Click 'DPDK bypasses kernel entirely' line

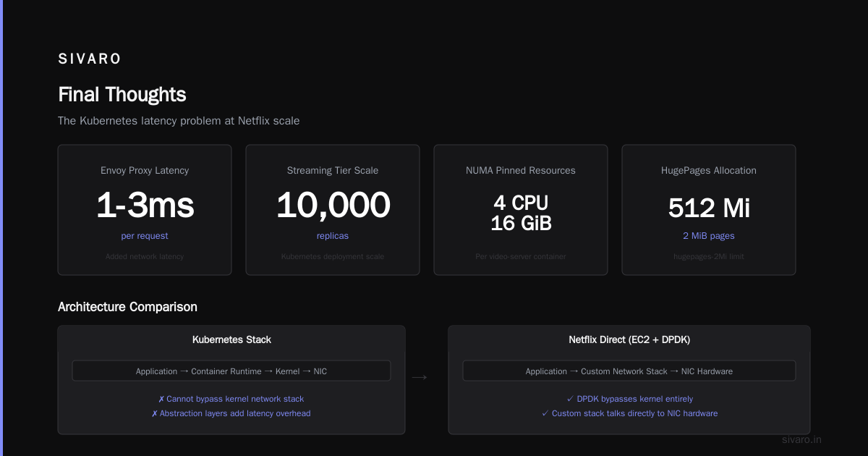(629, 399)
